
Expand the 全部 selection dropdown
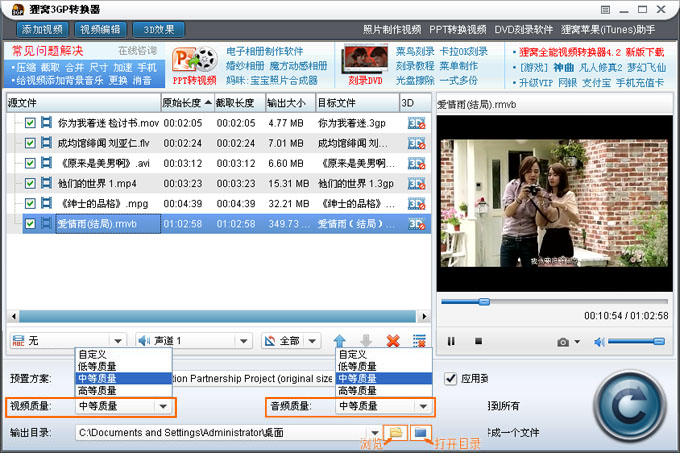(x=312, y=341)
